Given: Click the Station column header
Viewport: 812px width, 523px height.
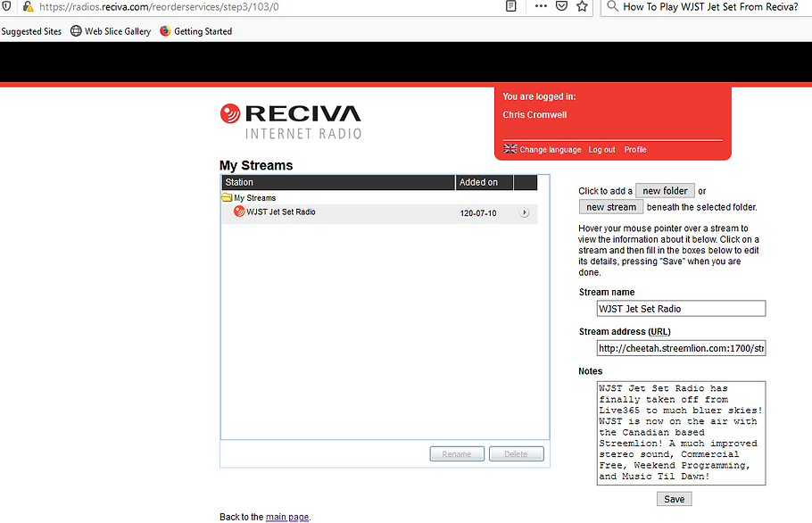Looking at the screenshot, I should tap(339, 182).
